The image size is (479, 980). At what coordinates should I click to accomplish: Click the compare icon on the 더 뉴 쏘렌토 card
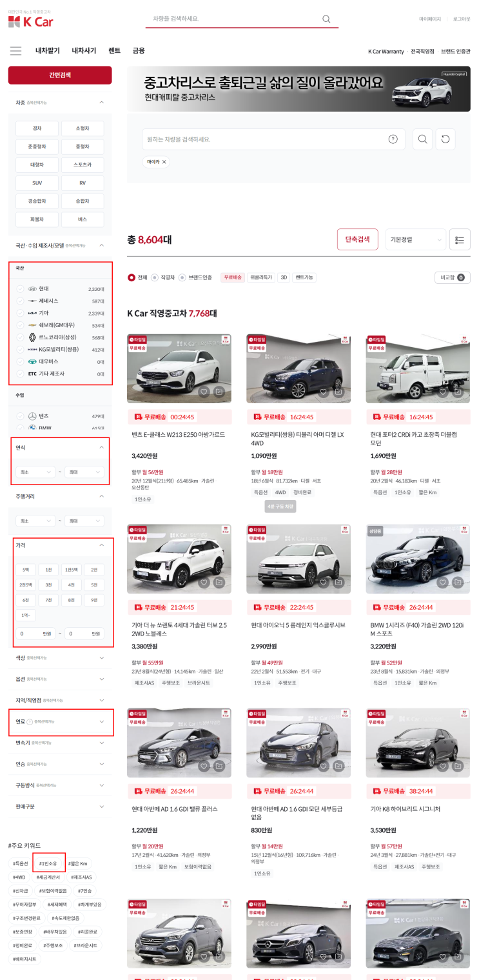pos(220,583)
